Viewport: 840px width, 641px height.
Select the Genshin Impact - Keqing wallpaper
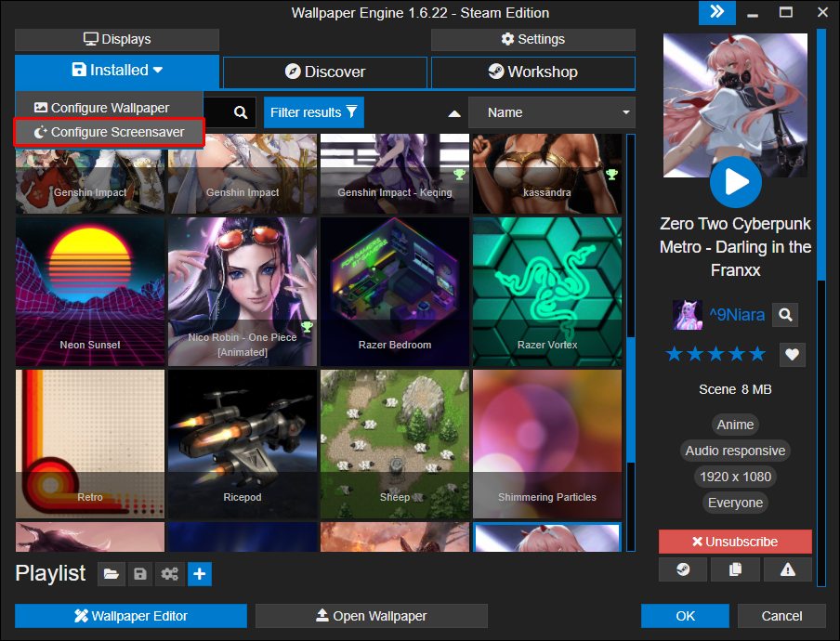395,174
